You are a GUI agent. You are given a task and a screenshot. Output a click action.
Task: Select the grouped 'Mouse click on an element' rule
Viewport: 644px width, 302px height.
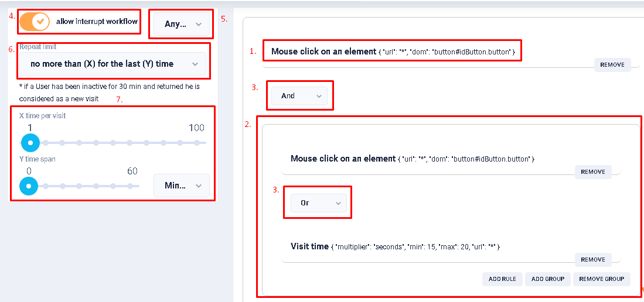pyautogui.click(x=343, y=159)
